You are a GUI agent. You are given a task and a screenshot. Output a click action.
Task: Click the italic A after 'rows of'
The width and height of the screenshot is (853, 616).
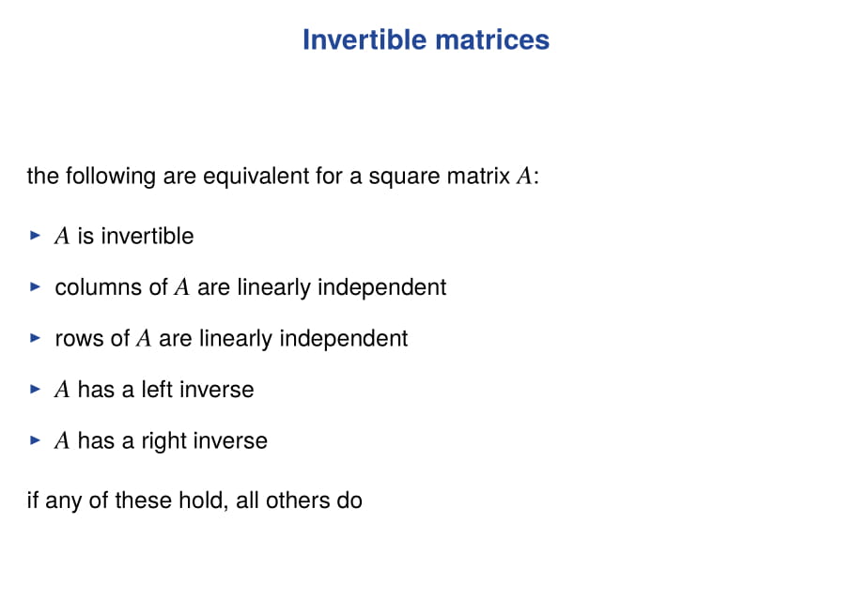coord(144,339)
